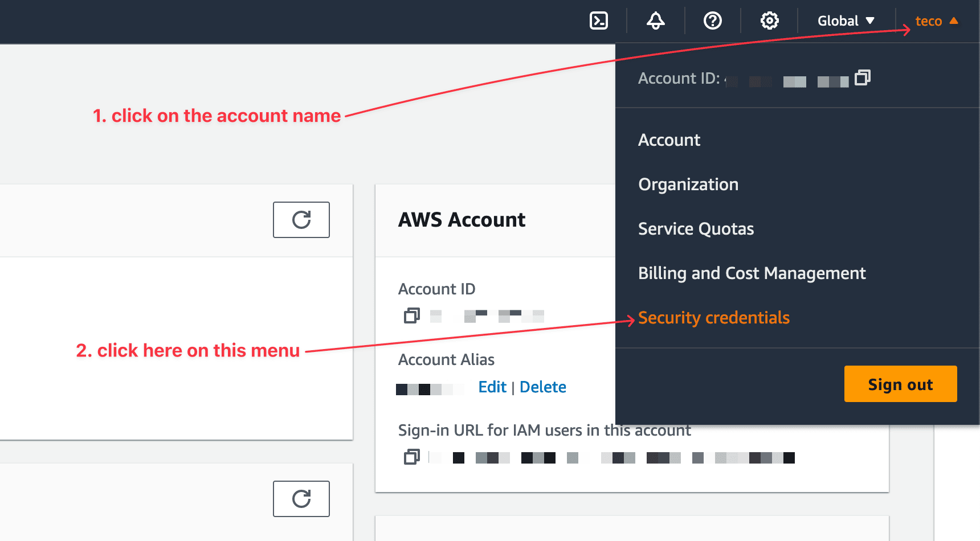Click the refresh icon on the top widget
Image resolution: width=980 pixels, height=541 pixels.
pyautogui.click(x=301, y=220)
